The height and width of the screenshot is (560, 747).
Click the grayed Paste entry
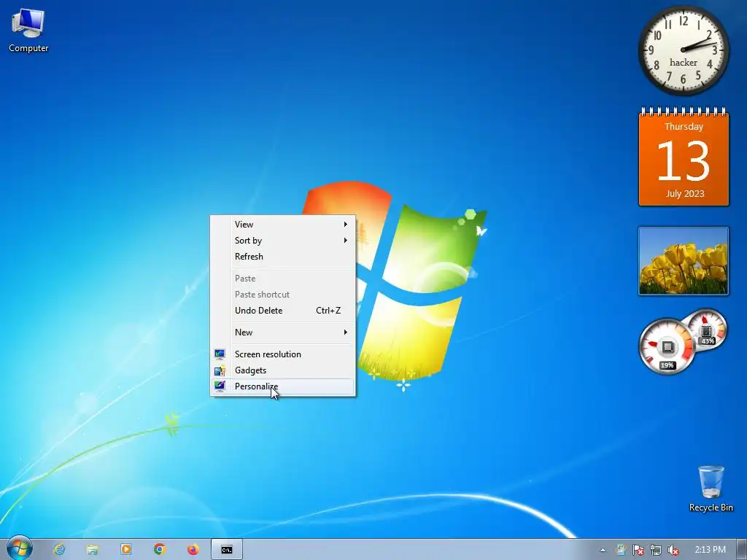click(x=283, y=279)
